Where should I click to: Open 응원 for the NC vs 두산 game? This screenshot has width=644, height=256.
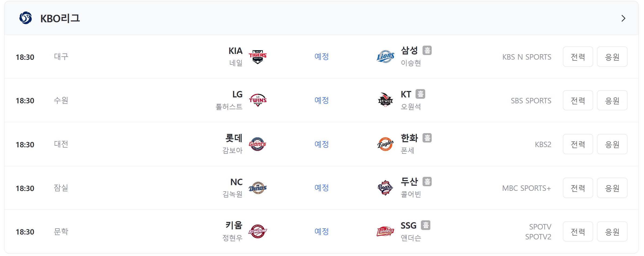[612, 188]
